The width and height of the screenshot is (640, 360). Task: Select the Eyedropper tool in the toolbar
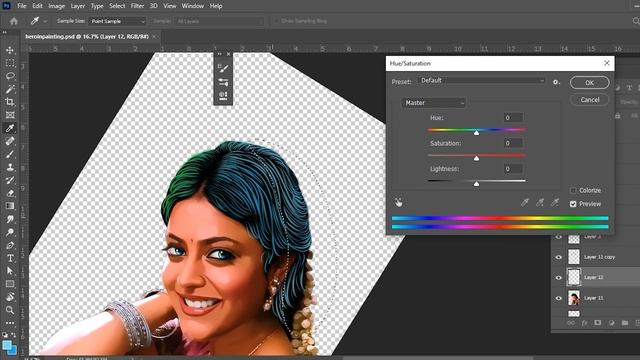tap(10, 128)
